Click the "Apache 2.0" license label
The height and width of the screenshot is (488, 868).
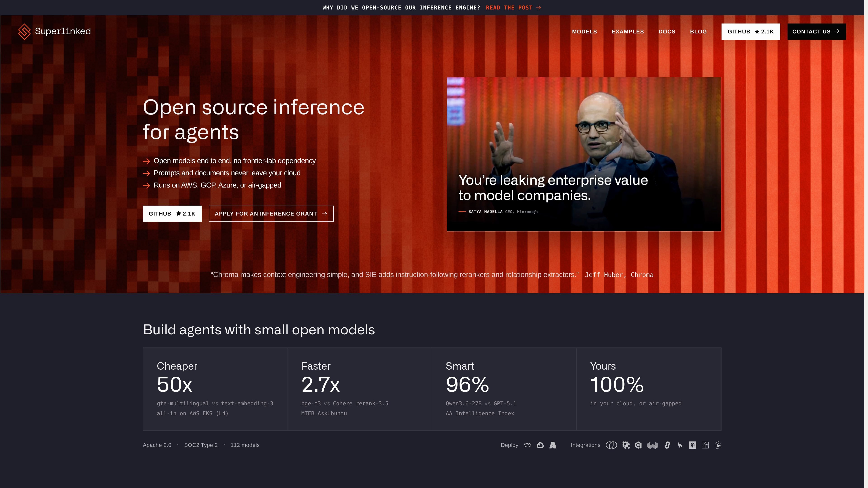(x=157, y=445)
